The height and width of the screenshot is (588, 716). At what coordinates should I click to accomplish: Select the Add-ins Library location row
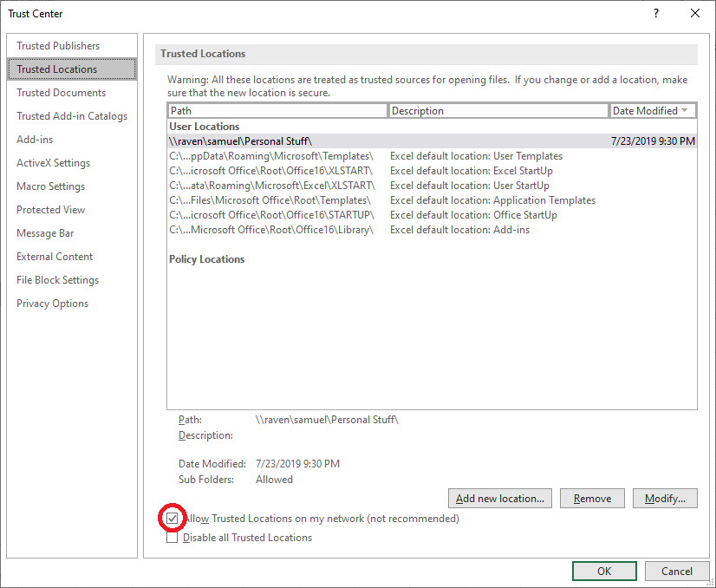pyautogui.click(x=432, y=229)
